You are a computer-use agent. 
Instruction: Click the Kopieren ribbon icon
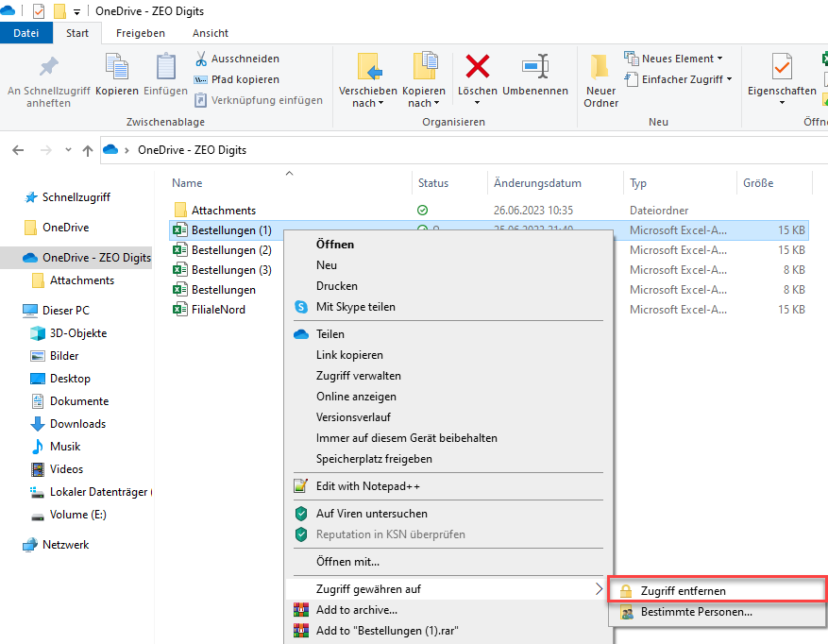tap(117, 66)
